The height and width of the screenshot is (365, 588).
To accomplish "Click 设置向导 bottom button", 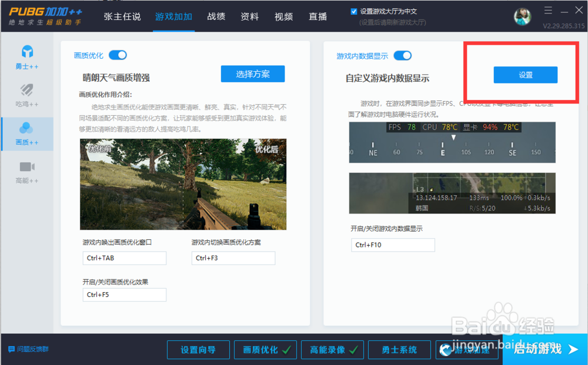I will click(198, 350).
